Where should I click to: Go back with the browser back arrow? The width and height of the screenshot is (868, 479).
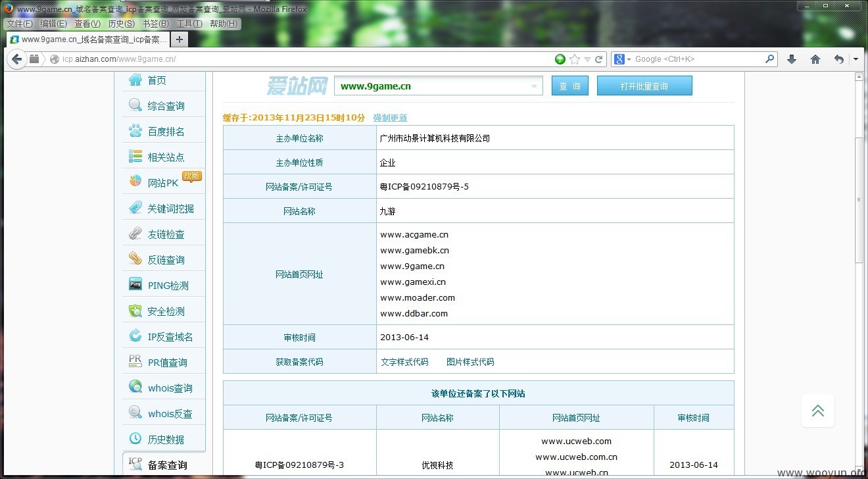coord(17,59)
